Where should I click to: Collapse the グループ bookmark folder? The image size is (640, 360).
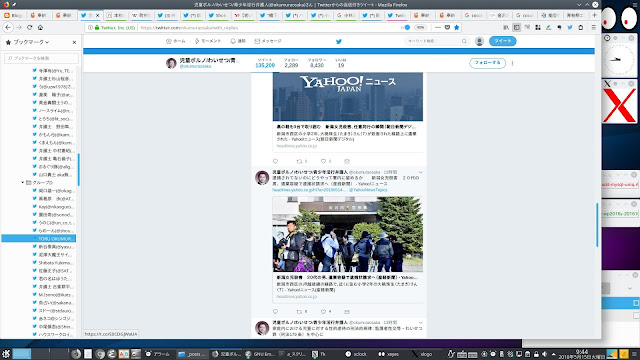click(23, 182)
